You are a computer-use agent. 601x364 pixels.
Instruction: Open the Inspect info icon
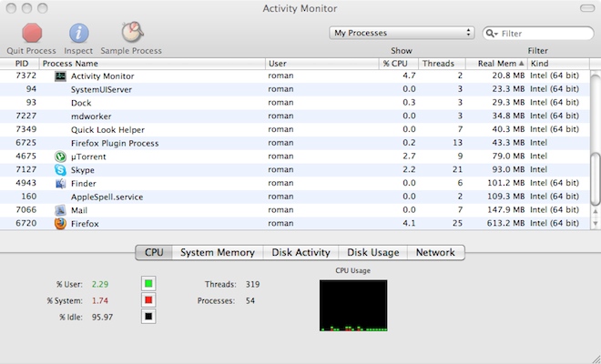79,33
